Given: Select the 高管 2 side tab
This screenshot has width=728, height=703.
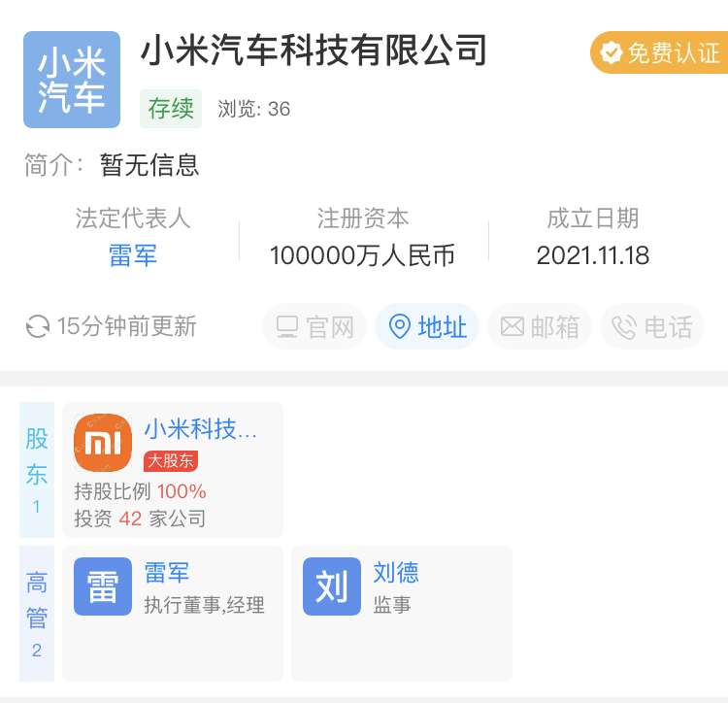Looking at the screenshot, I should (37, 614).
